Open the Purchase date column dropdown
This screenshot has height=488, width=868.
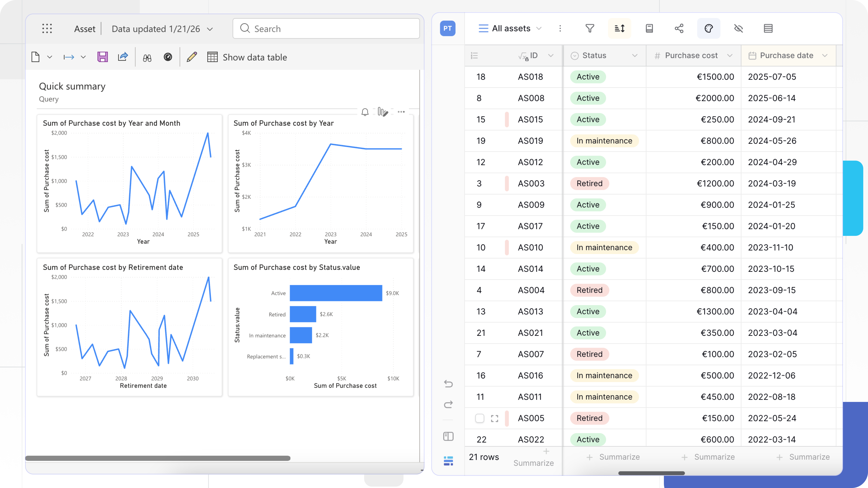pyautogui.click(x=825, y=56)
